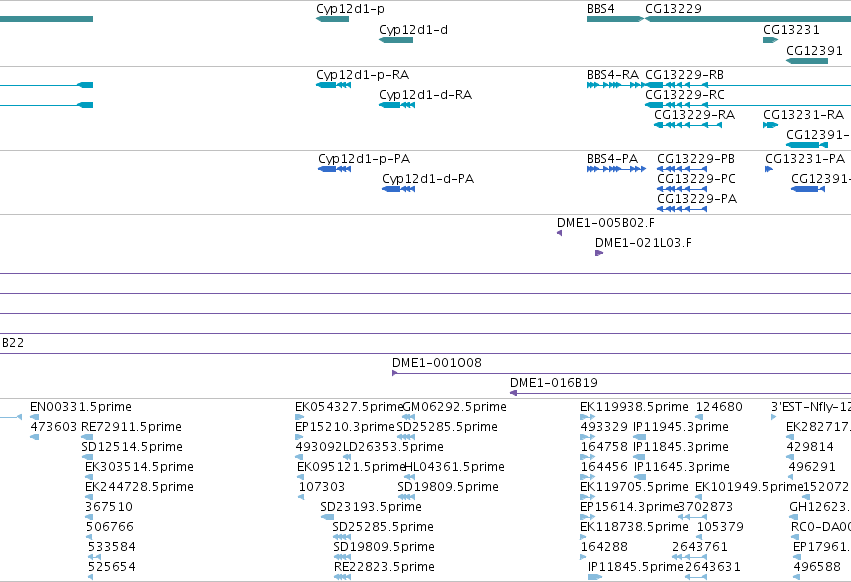Click EST entry 429814
This screenshot has width=851, height=582.
(810, 447)
